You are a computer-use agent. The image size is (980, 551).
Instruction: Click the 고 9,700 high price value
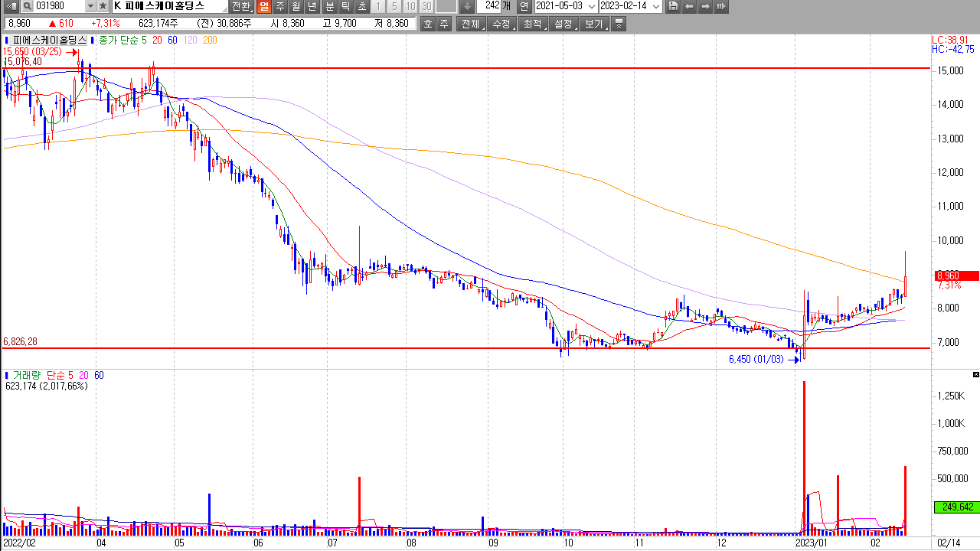click(340, 24)
